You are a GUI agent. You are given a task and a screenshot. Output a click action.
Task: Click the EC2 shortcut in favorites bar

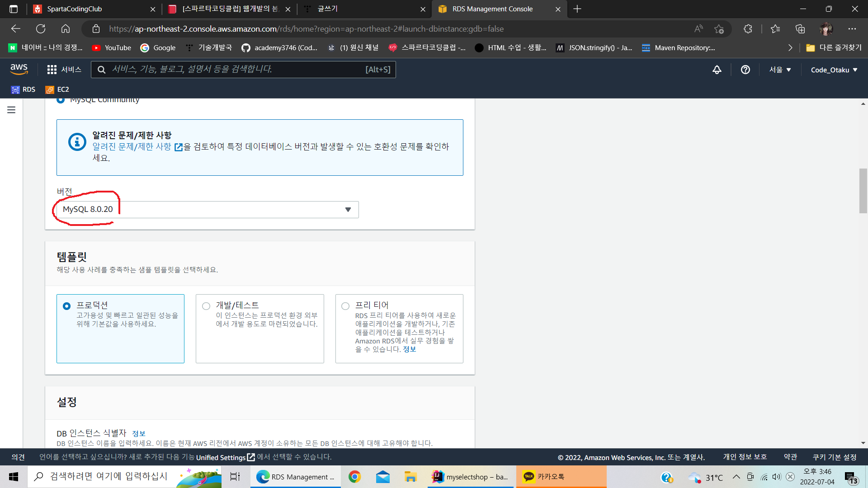(57, 89)
